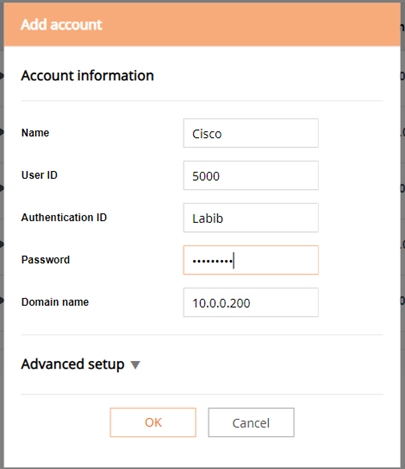405x469 pixels.
Task: Click the User ID label
Action: [39, 175]
